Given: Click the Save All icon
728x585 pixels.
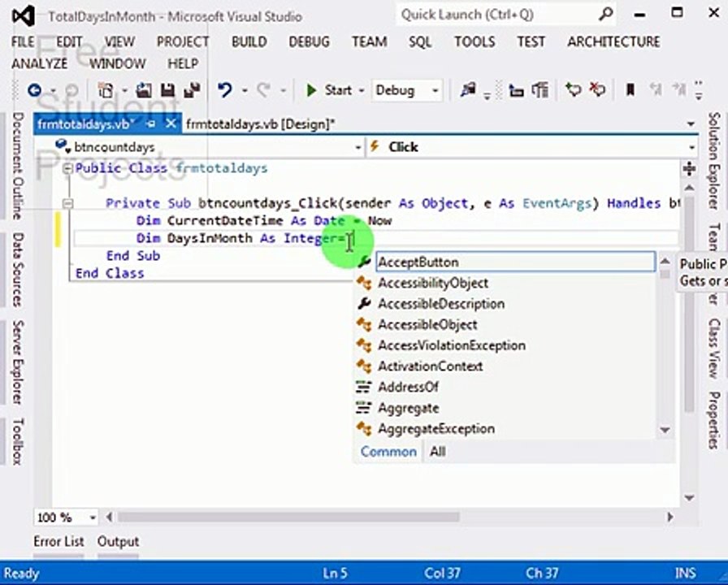Looking at the screenshot, I should coord(193,90).
